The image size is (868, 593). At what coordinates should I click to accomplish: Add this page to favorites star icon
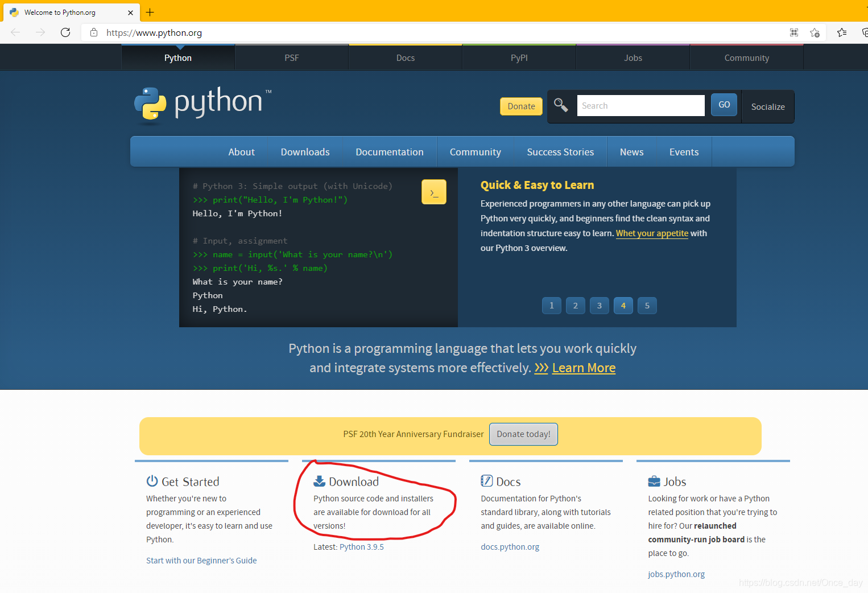815,32
